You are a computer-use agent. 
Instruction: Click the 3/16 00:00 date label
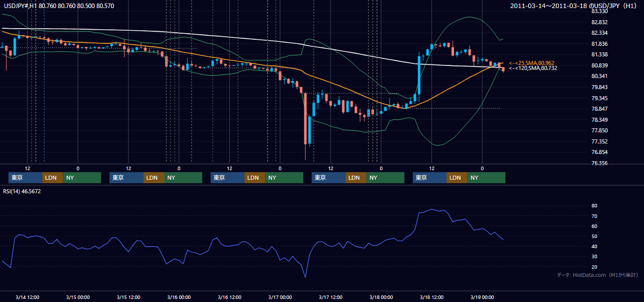coord(179,297)
